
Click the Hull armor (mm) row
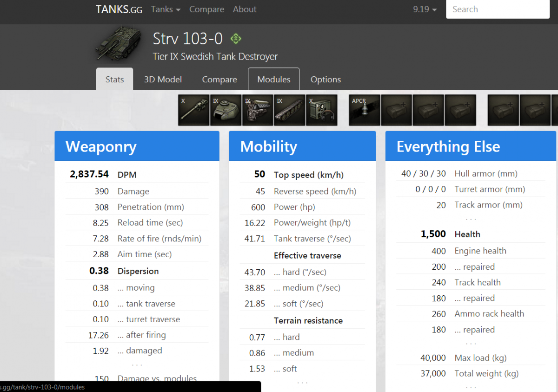471,173
